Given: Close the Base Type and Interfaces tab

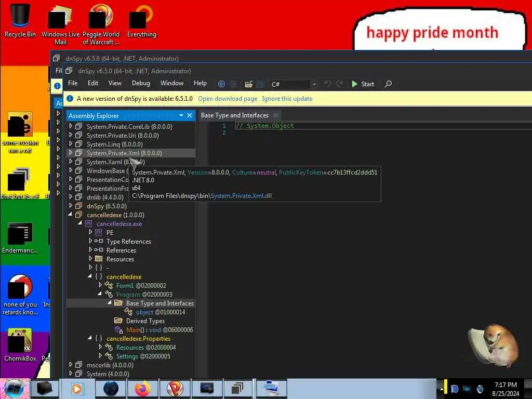Looking at the screenshot, I should (x=276, y=115).
